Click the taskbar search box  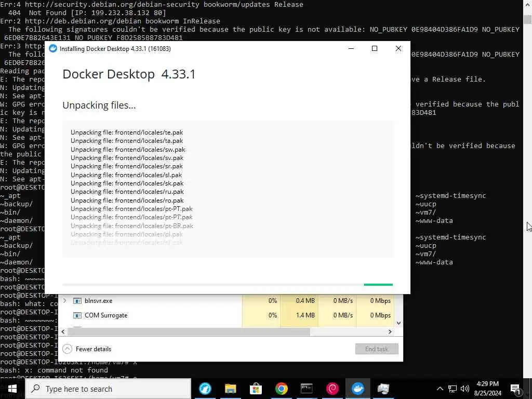coord(108,389)
